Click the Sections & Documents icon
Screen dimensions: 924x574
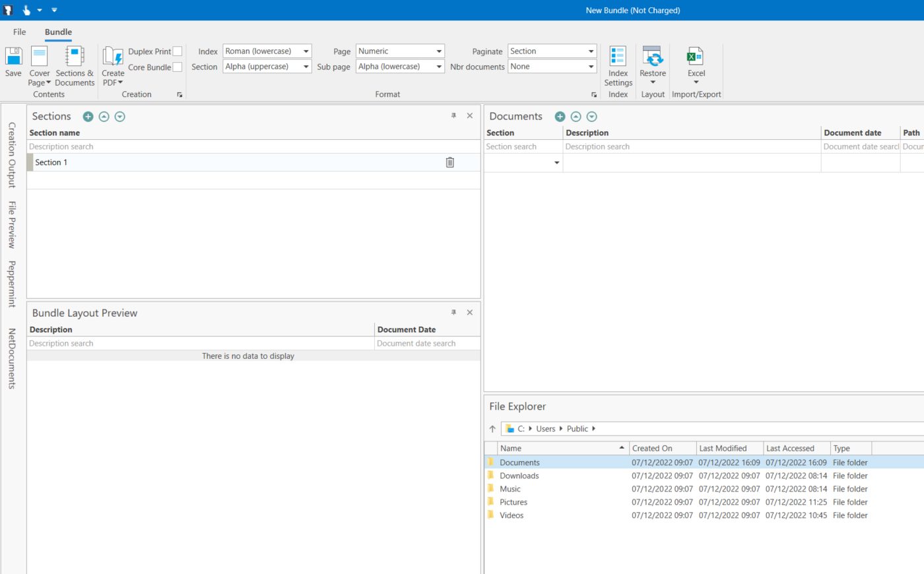[x=75, y=57]
